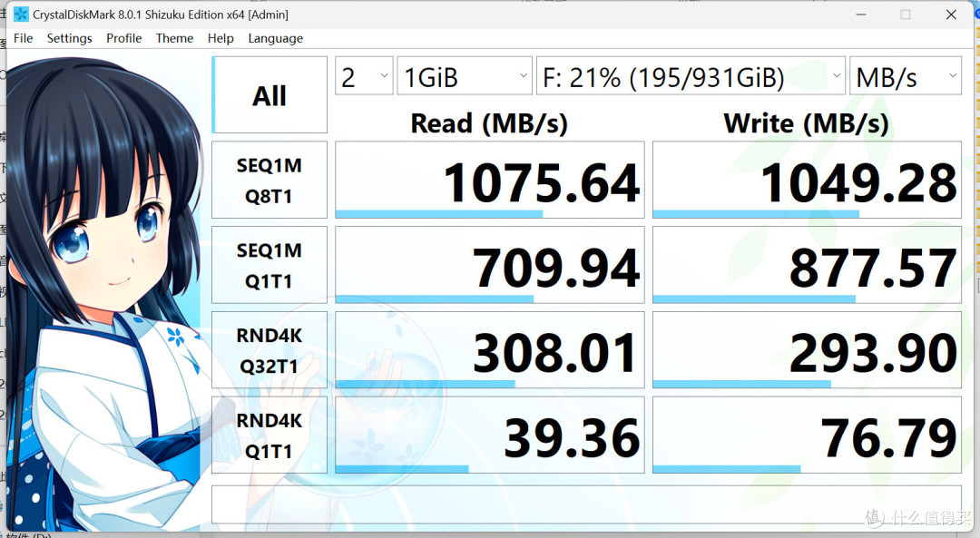Start all benchmarks with All button

[269, 95]
